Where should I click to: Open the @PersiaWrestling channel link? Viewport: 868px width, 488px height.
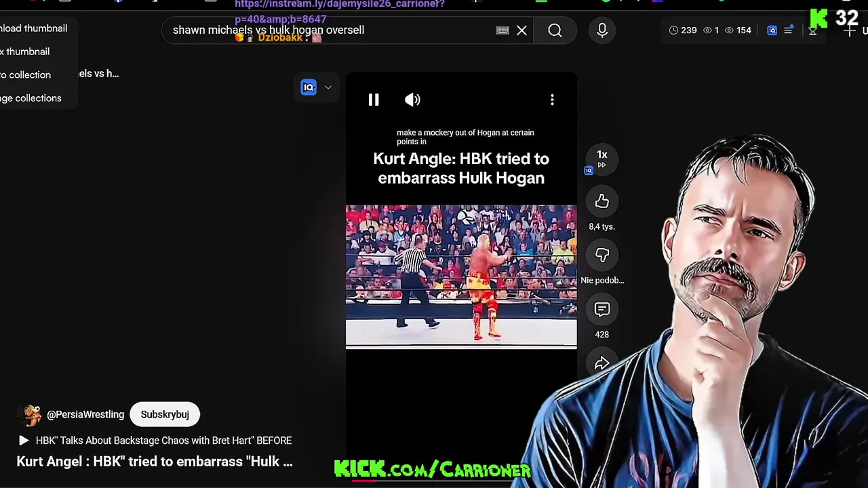point(85,415)
